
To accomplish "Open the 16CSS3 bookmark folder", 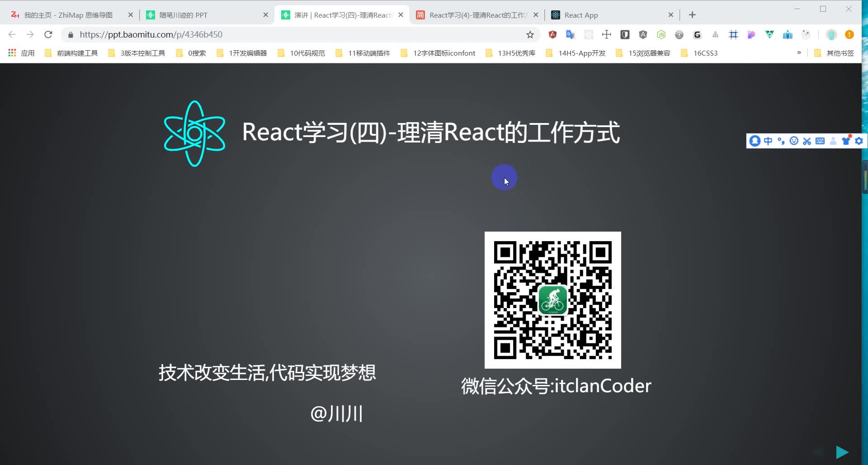I will point(700,53).
